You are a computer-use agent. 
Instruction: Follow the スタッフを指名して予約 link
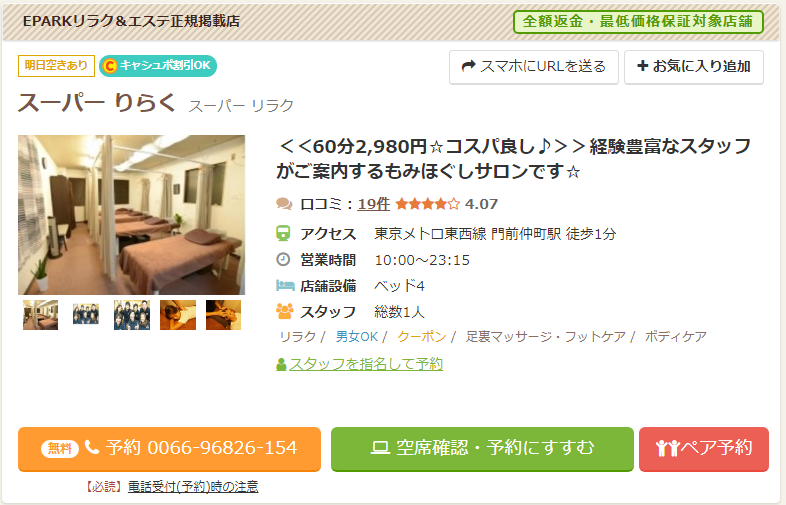[366, 364]
